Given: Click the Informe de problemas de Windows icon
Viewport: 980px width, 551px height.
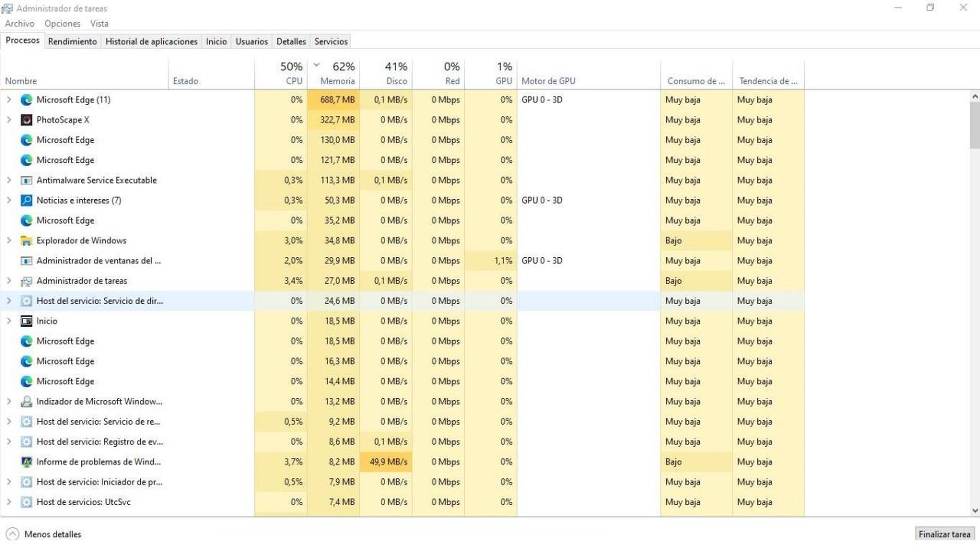Looking at the screenshot, I should click(26, 462).
